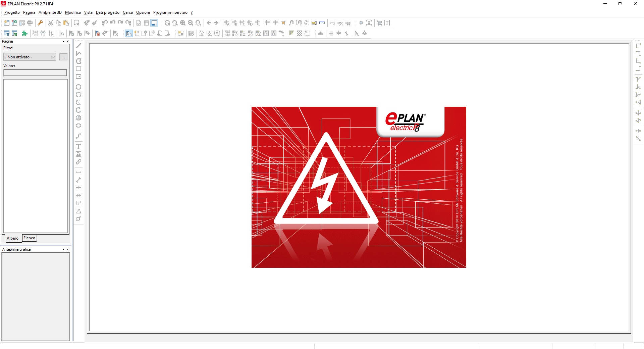Collapse the Pagine panel arrow
The image size is (644, 349).
pyautogui.click(x=63, y=42)
